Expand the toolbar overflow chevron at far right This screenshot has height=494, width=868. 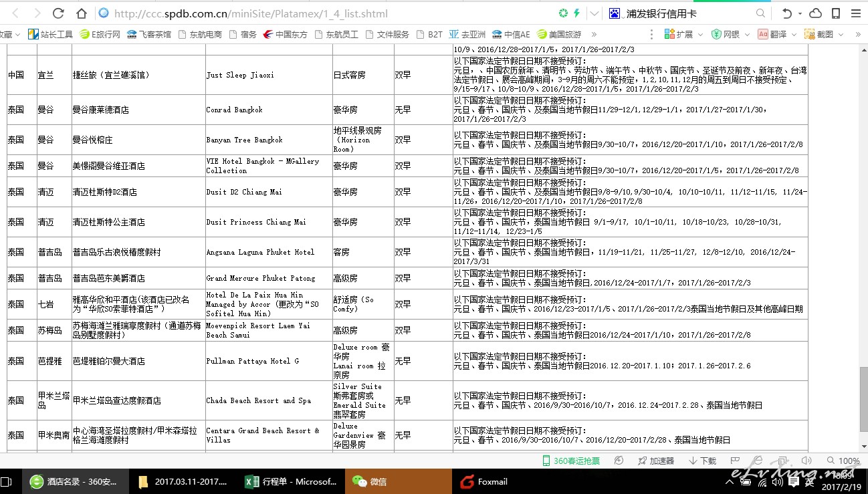857,34
